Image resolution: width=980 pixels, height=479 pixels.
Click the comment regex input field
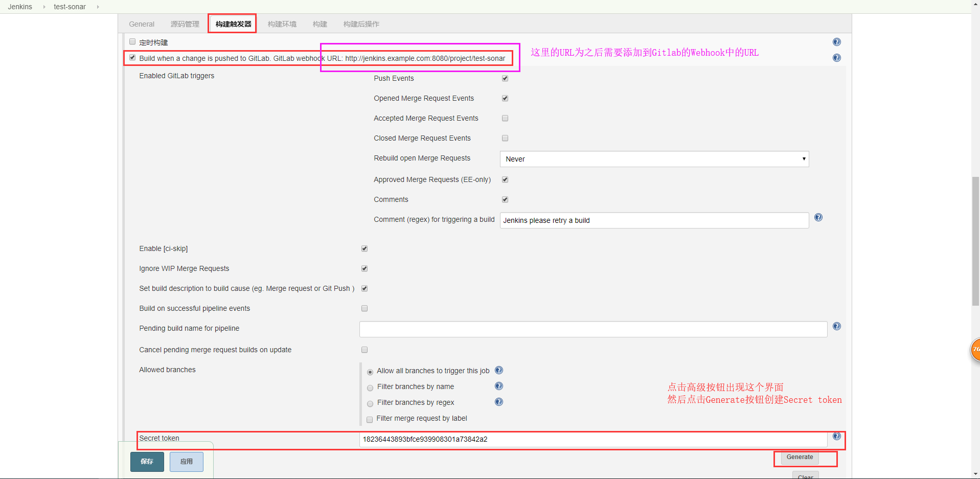[x=654, y=220]
